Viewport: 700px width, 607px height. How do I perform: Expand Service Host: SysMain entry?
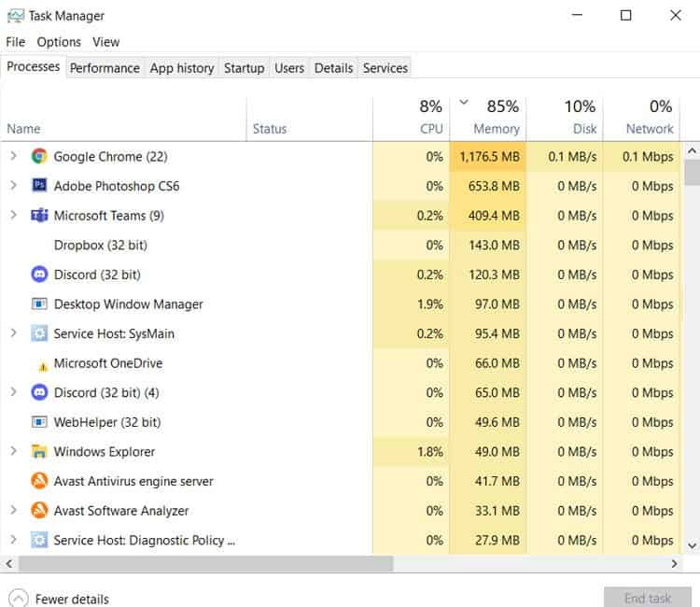pyautogui.click(x=13, y=333)
